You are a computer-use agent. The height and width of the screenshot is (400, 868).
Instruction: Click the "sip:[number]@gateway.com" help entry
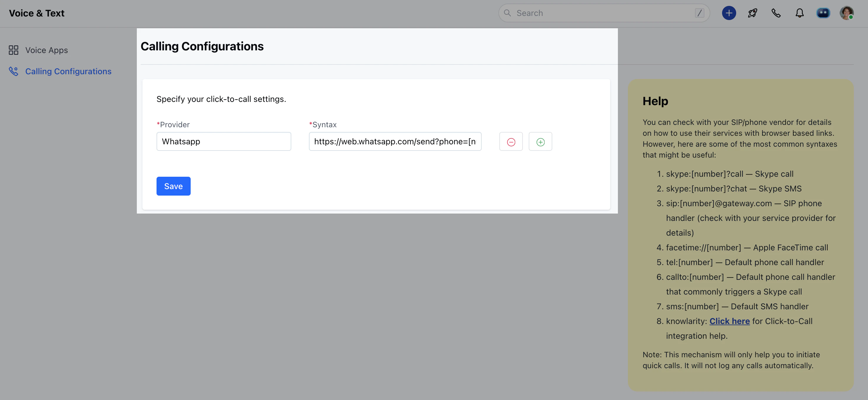pos(751,218)
